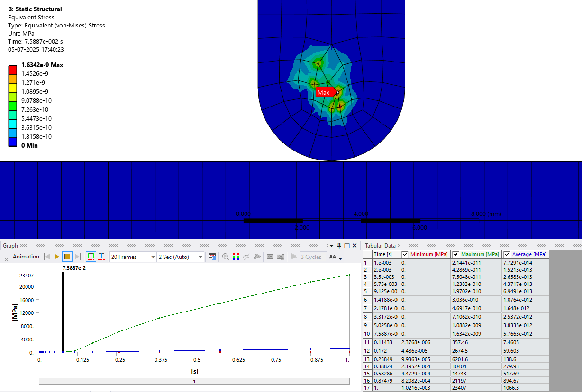This screenshot has height=392, width=582.
Task: Click the Minimum cell 2.3768e-006
Action: coord(426,342)
